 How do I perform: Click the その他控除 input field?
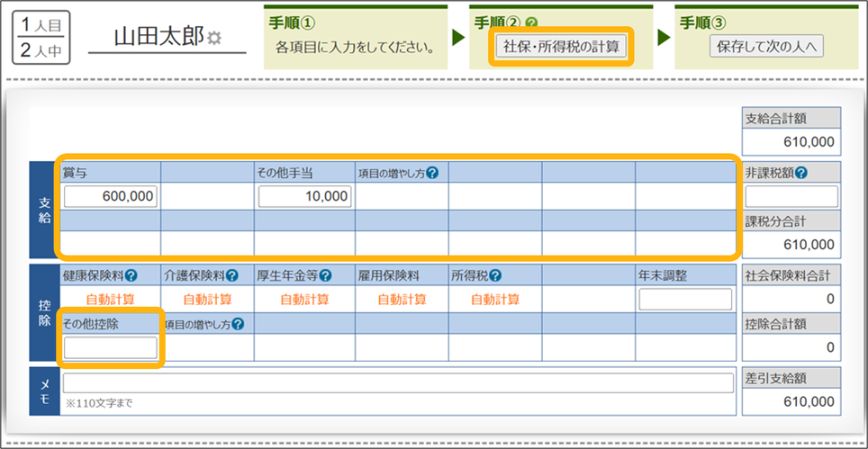(x=110, y=346)
